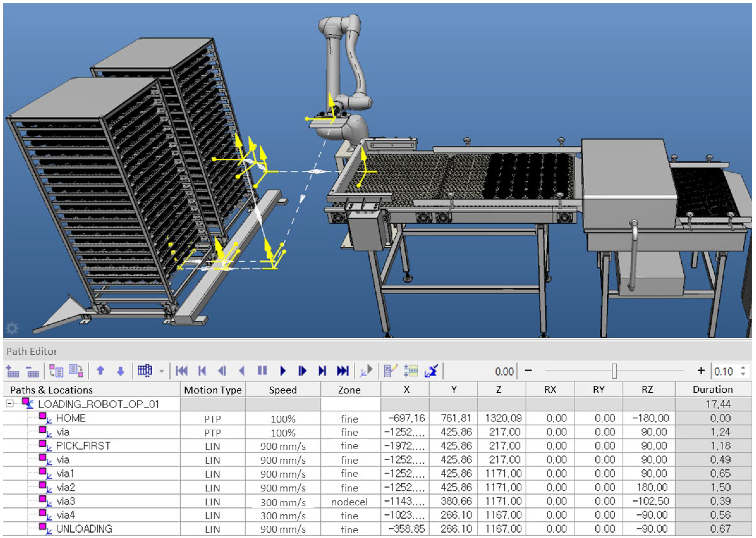Select the UNLOADING location in tree
This screenshot has height=538, width=756.
pyautogui.click(x=84, y=529)
